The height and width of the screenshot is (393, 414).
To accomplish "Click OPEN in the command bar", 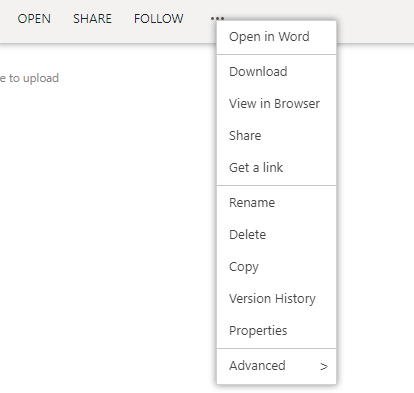I will 34,19.
